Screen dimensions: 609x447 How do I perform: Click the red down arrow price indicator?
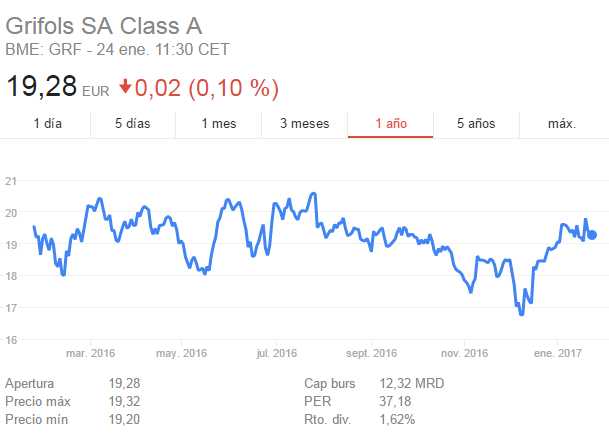[x=125, y=87]
